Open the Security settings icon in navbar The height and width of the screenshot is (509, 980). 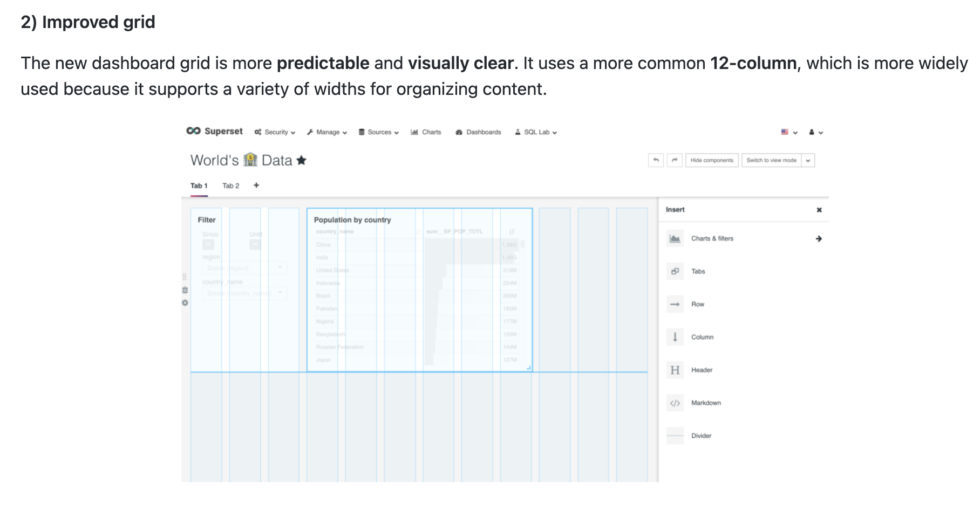pos(258,132)
